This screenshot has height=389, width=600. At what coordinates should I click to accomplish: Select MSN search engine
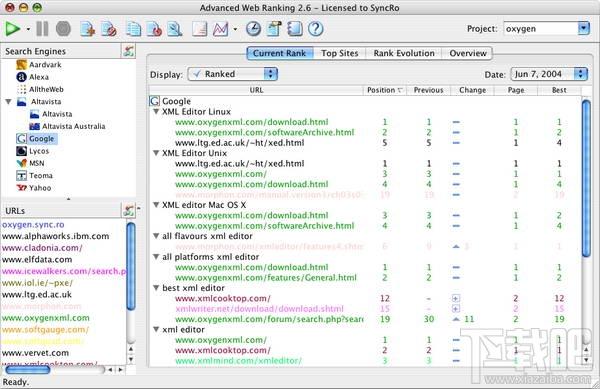click(31, 163)
